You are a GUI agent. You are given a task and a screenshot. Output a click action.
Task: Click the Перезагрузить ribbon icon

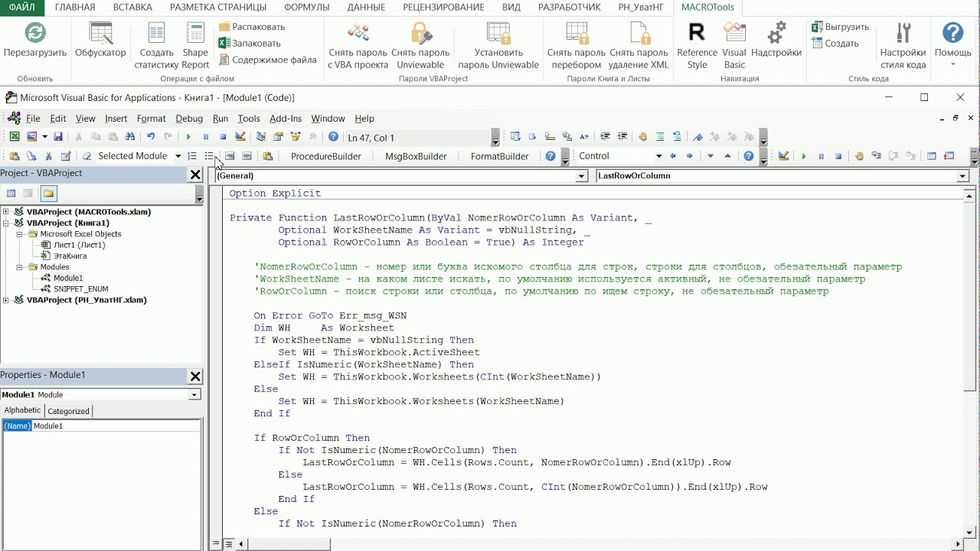pyautogui.click(x=35, y=41)
